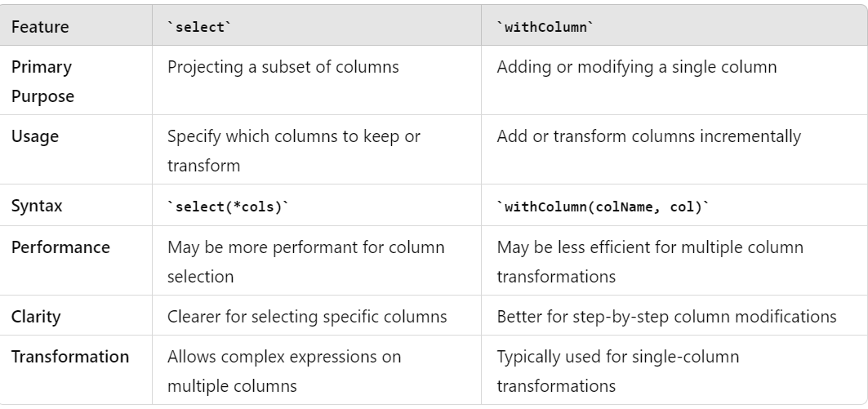The image size is (868, 409).
Task: Click the Primary Purpose row label
Action: [x=42, y=82]
